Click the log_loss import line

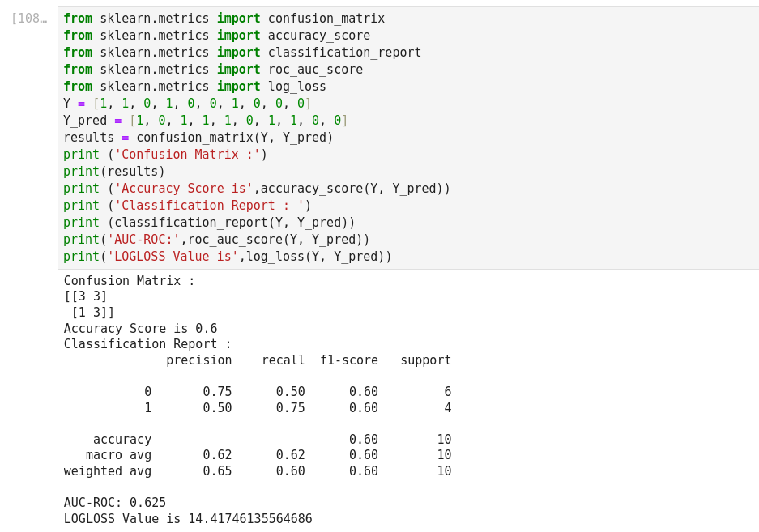point(194,87)
